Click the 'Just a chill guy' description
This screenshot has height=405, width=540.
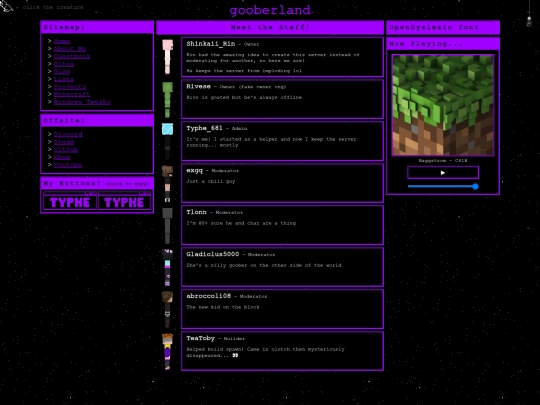(x=211, y=181)
